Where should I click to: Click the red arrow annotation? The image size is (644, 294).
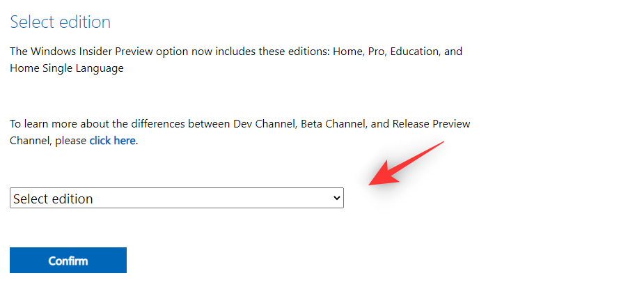406,164
